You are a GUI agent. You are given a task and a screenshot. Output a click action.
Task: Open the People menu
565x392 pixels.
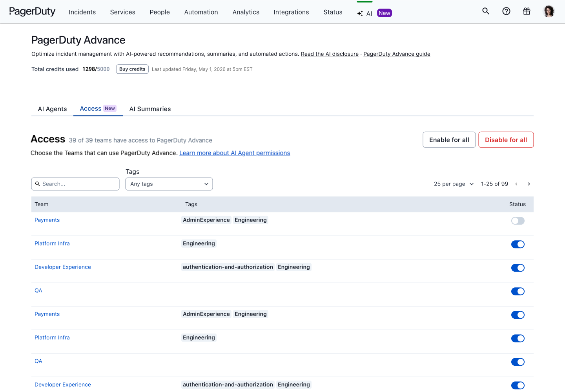[x=160, y=12]
